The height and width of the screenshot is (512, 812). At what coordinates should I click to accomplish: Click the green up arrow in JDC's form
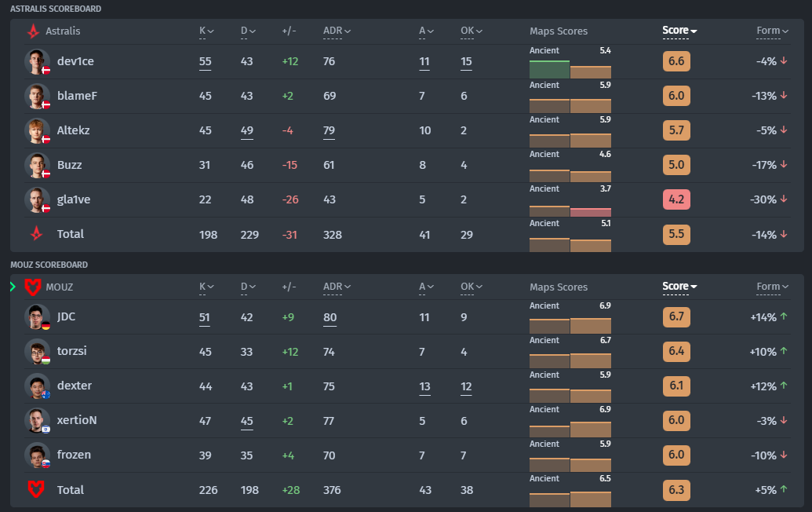point(784,316)
